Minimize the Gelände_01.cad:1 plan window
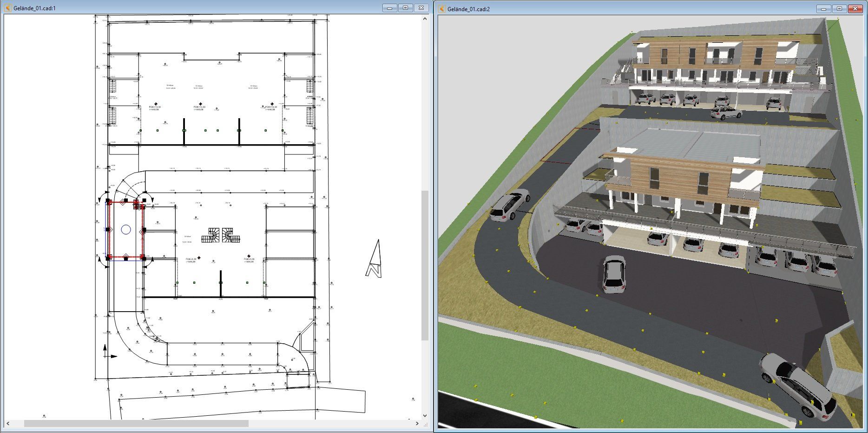The height and width of the screenshot is (433, 868). click(x=390, y=8)
